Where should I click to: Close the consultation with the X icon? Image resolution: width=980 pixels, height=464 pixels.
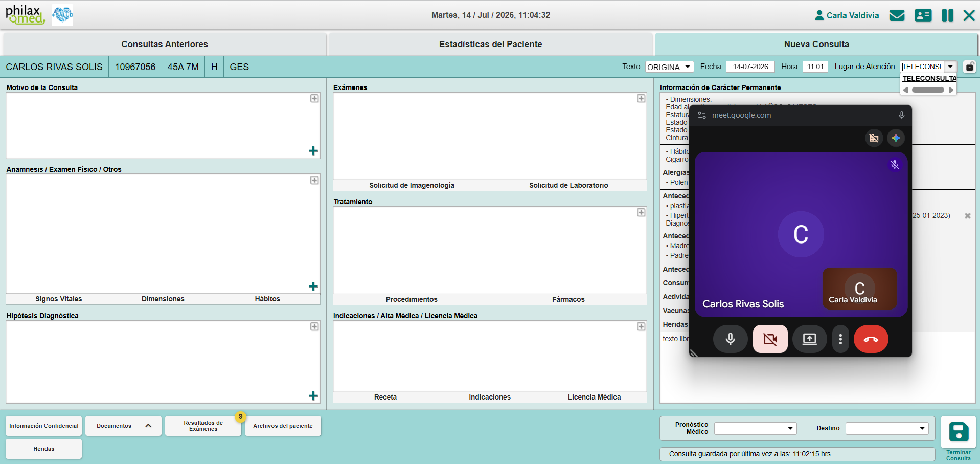[x=969, y=15]
